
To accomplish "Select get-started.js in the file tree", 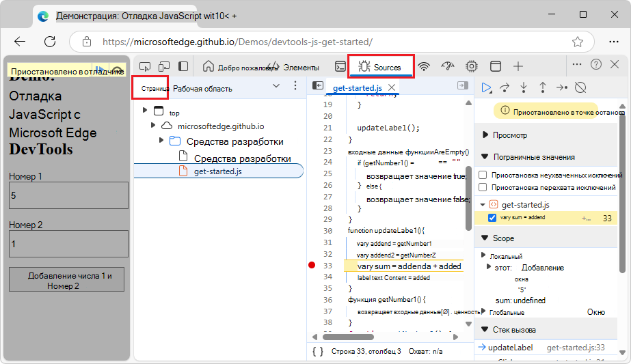I will pos(218,171).
